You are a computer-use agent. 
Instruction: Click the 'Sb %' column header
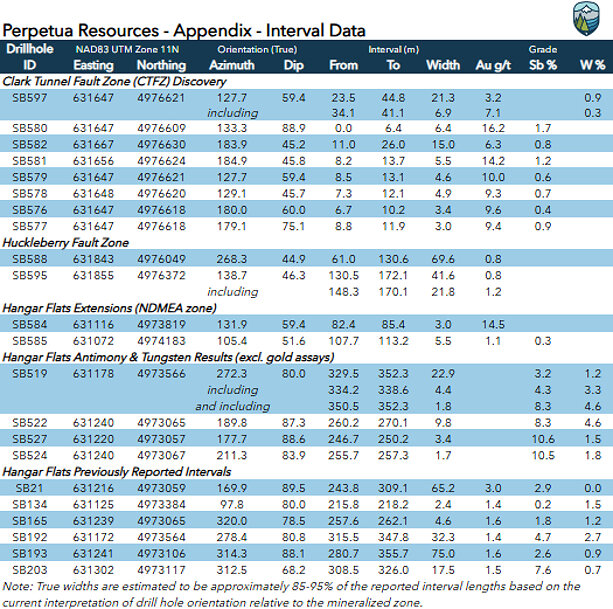click(x=543, y=65)
